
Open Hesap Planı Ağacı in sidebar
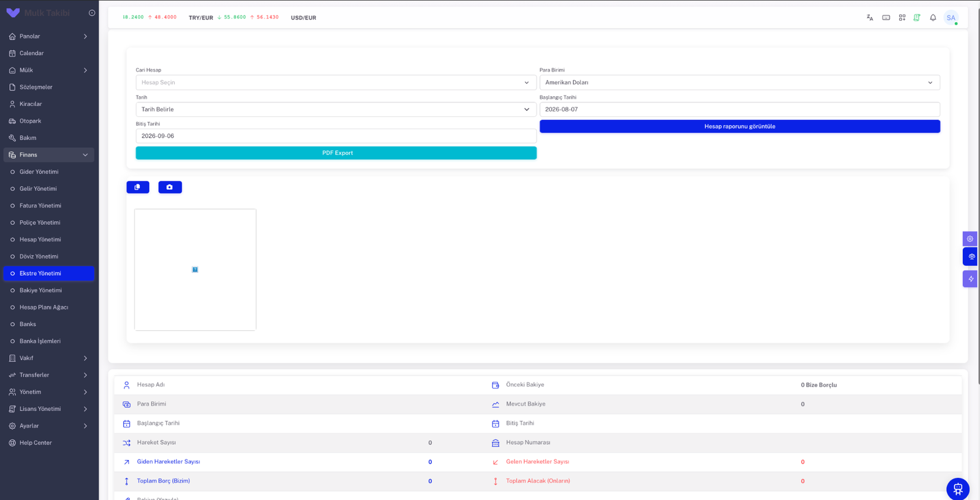[x=49, y=307]
